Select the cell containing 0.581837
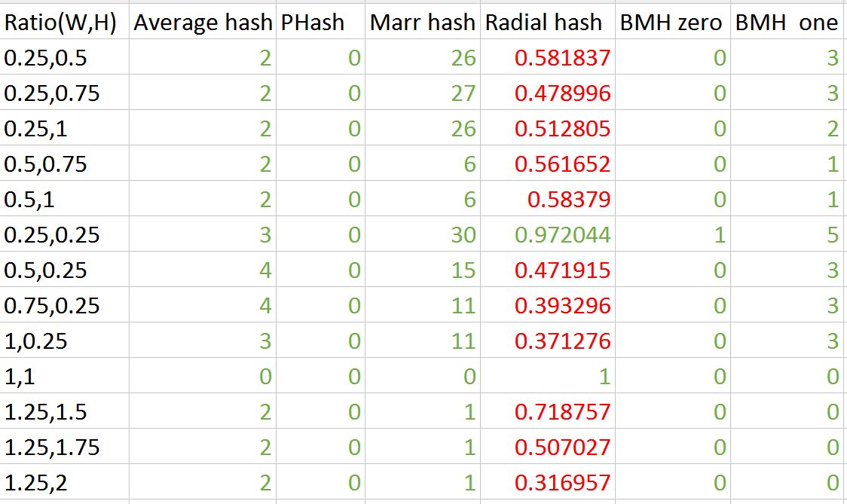 point(548,57)
